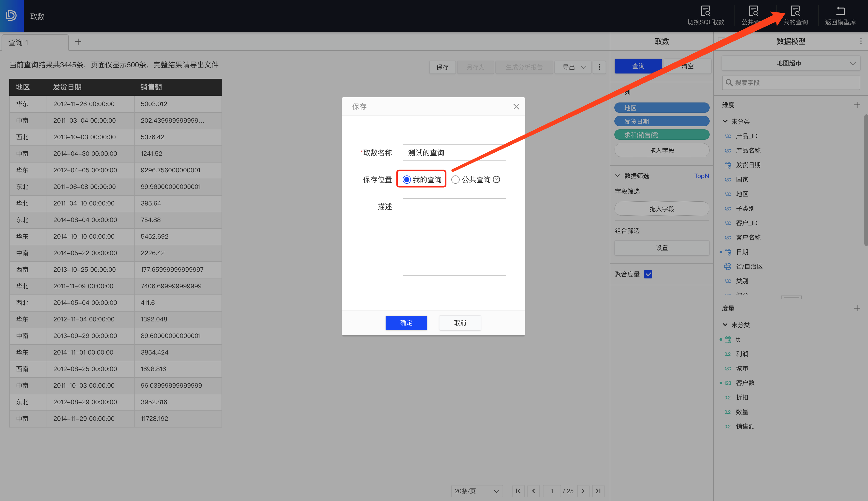Click the calendar icon of 发货日期 field
Viewport: 868px width, 501px height.
pyautogui.click(x=728, y=165)
